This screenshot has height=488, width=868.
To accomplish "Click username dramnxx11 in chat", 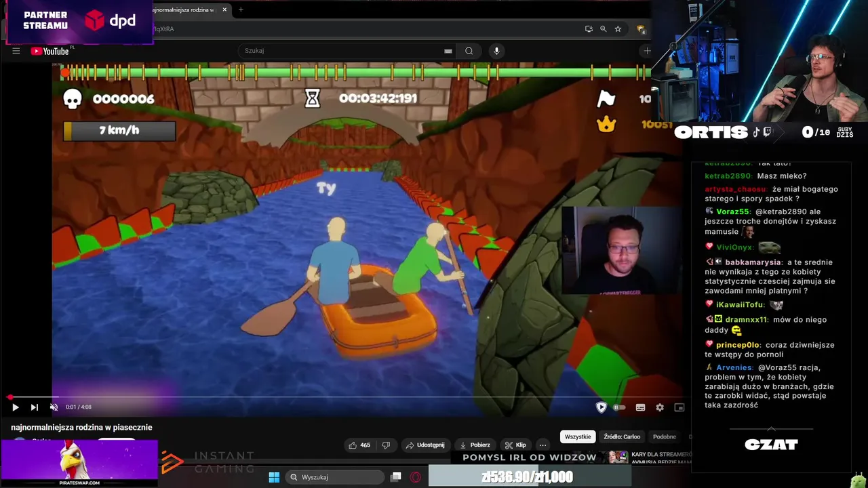I will click(746, 320).
